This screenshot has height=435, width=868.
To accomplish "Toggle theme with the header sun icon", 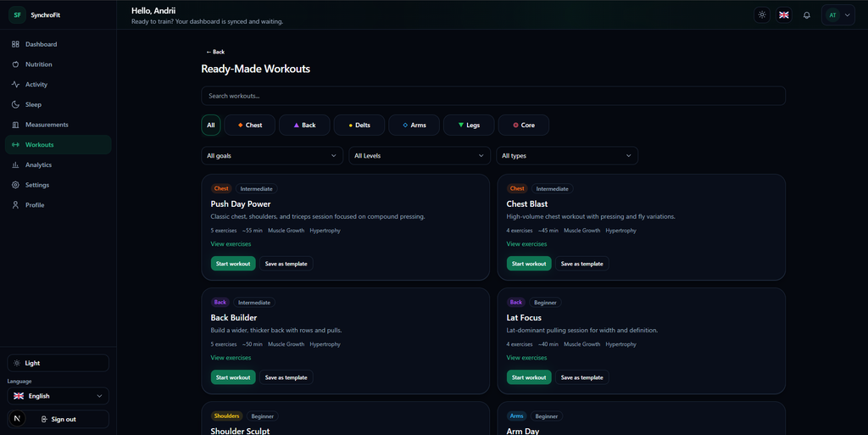I will [x=762, y=15].
